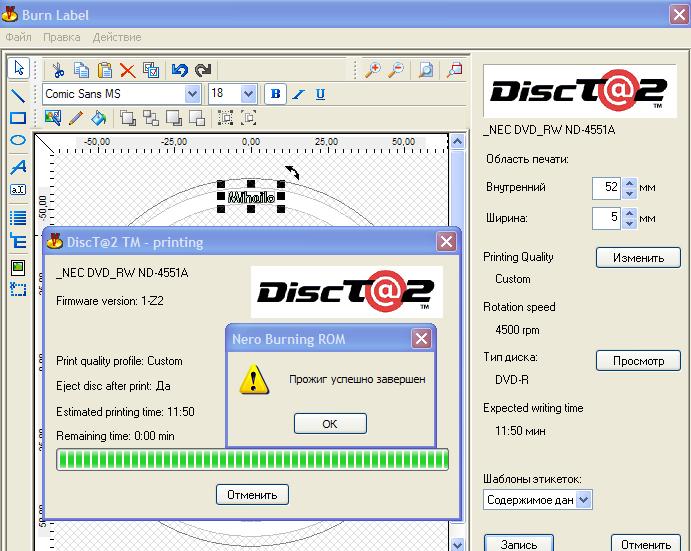Increase the inner radius value
The image size is (691, 551).
click(630, 183)
